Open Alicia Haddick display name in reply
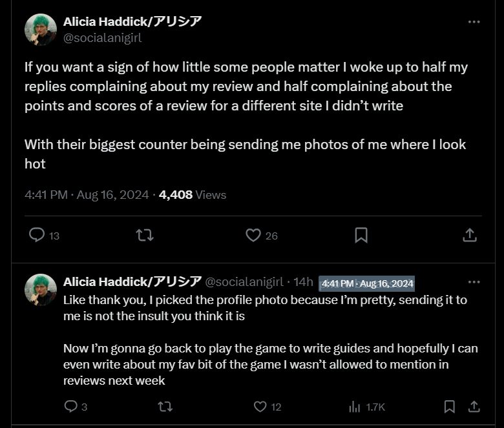The image size is (504, 428). [132, 281]
